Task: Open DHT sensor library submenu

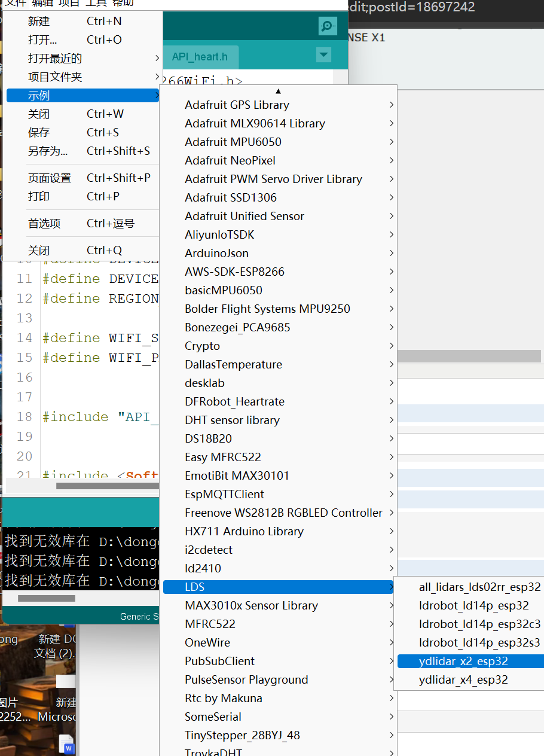Action: [x=278, y=420]
